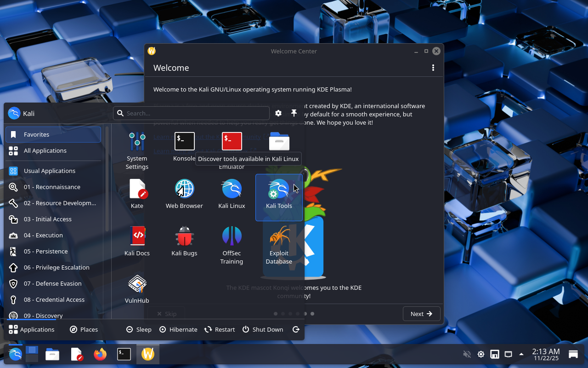The image size is (588, 368).
Task: Launch Web Browser from the menu
Action: [184, 194]
